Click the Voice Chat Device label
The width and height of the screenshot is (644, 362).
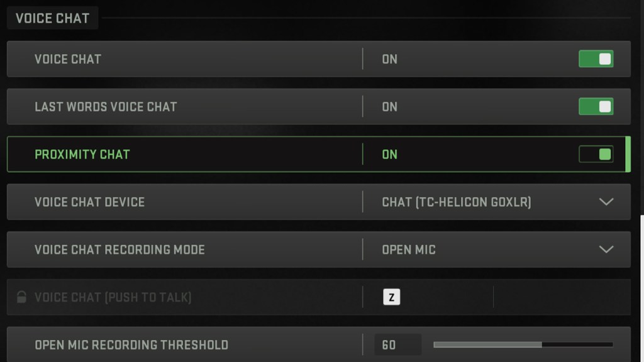point(89,202)
